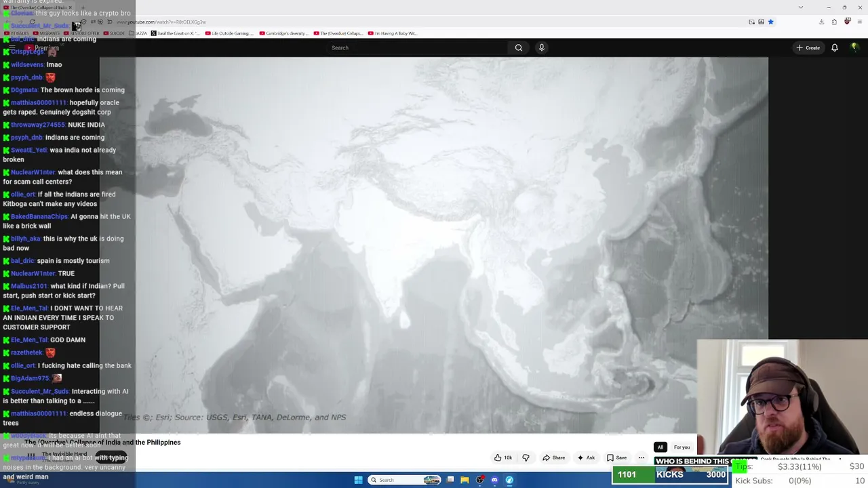Open the Windows Start menu
This screenshot has height=488, width=868.
pyautogui.click(x=358, y=480)
